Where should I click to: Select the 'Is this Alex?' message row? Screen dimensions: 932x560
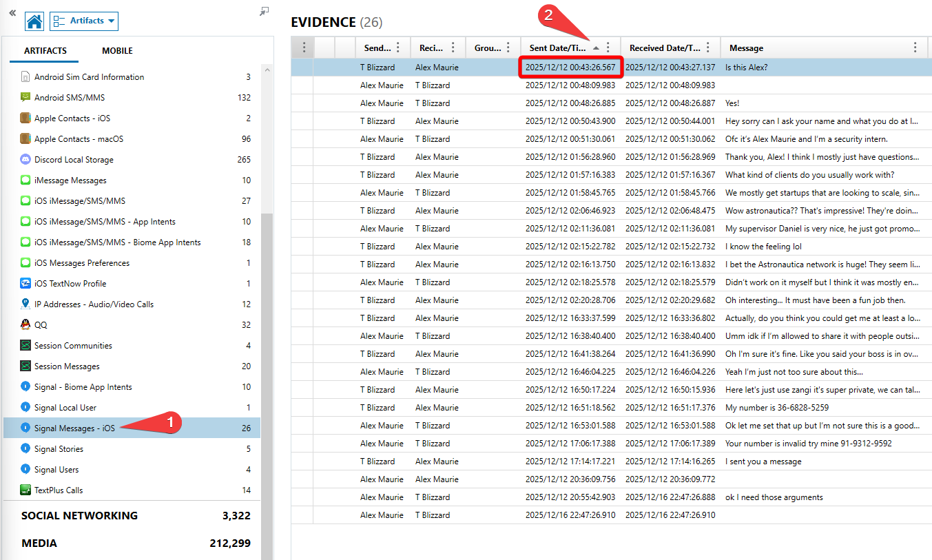coord(611,68)
